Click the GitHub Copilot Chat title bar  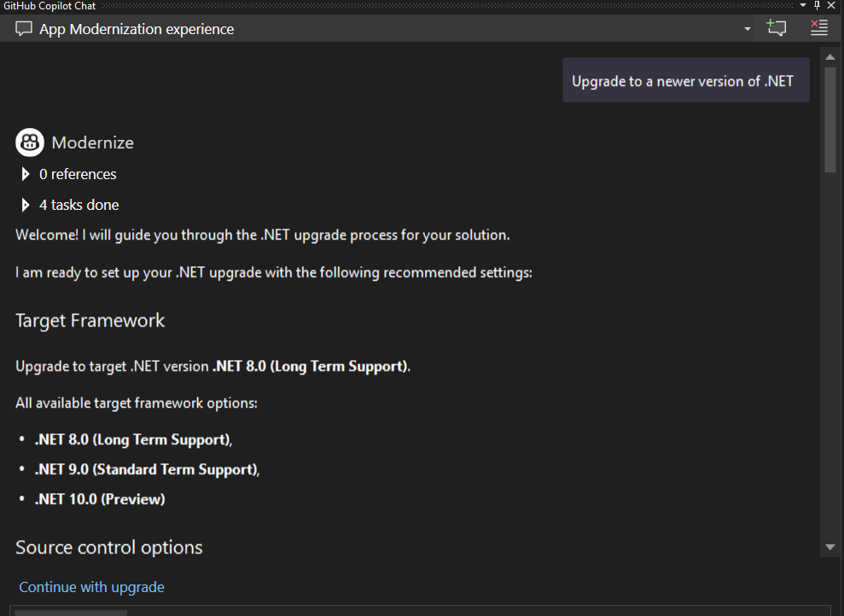point(341,5)
